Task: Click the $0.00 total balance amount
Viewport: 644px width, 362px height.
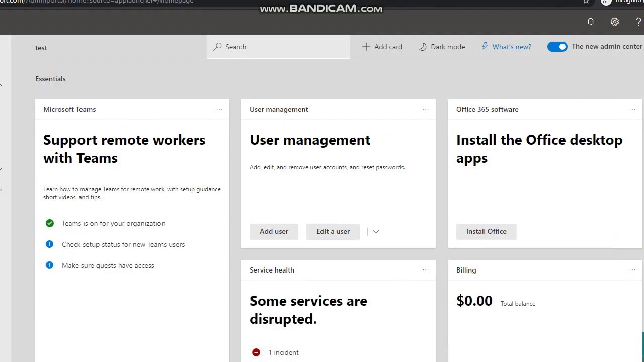Action: [x=474, y=301]
